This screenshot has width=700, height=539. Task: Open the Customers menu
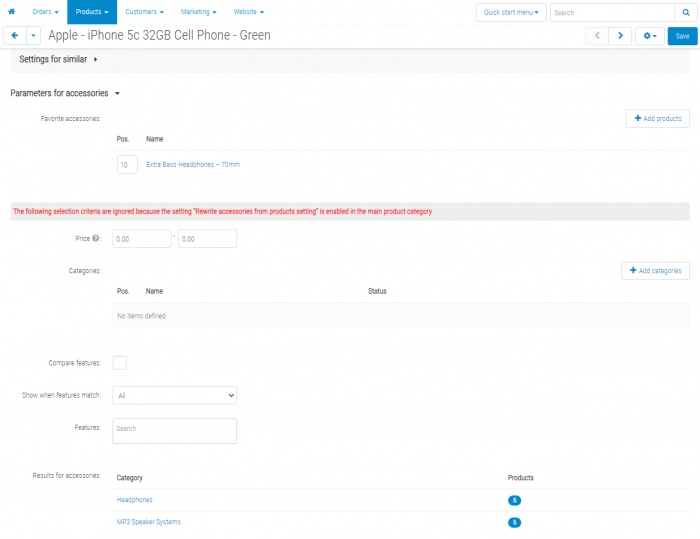144,12
